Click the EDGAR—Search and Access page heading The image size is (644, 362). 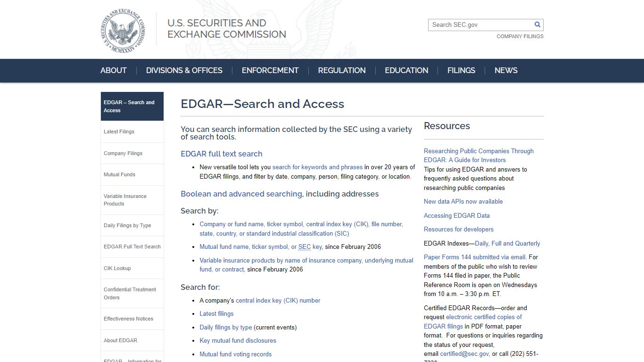point(263,104)
